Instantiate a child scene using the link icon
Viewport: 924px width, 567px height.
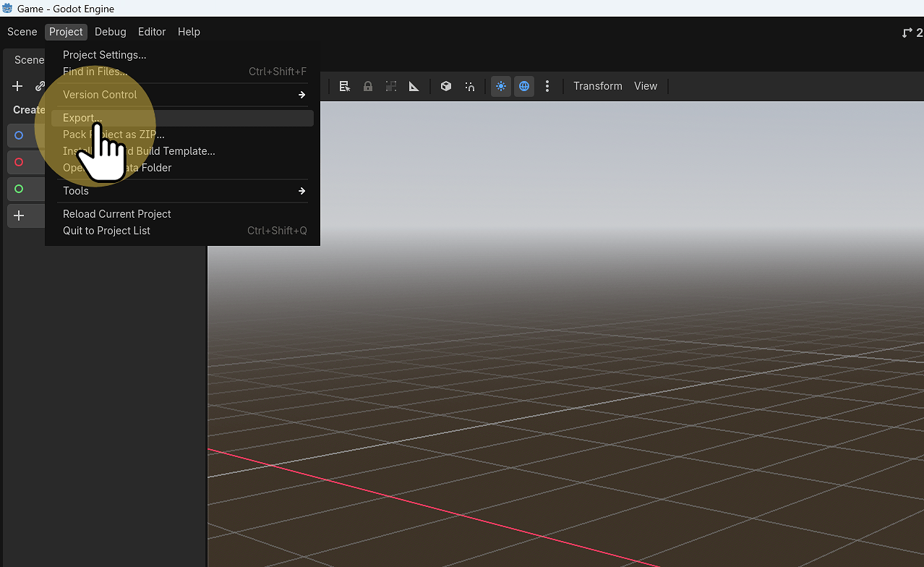[40, 85]
